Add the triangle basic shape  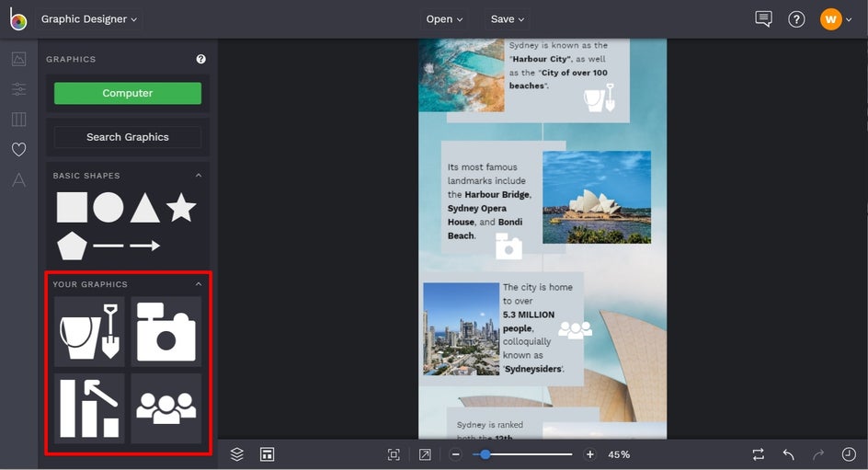[145, 208]
